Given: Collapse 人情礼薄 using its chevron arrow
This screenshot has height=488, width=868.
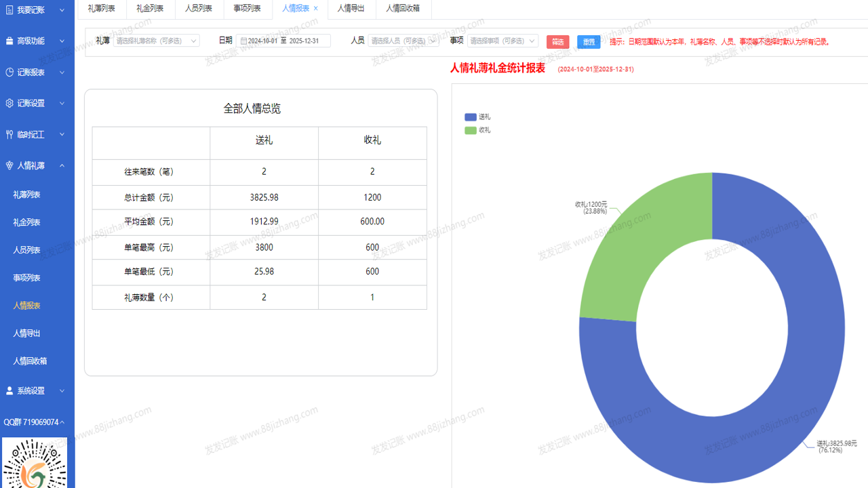Looking at the screenshot, I should 62,166.
